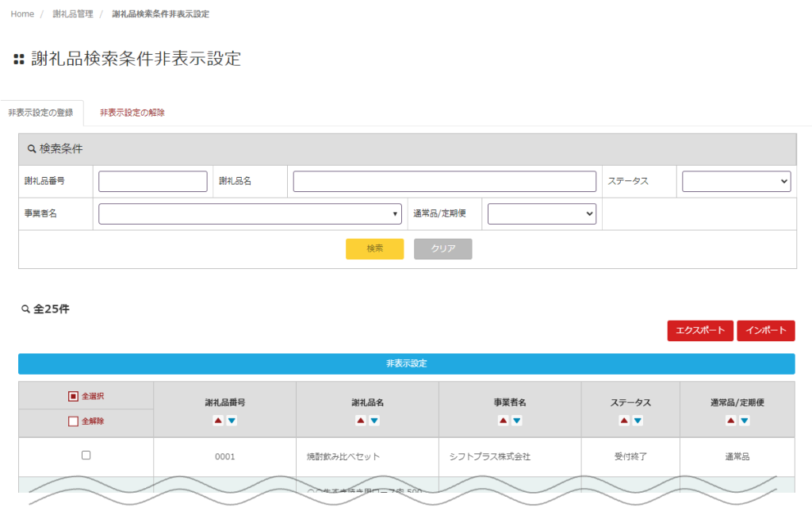Open the 通常品/定期便 dropdown
The height and width of the screenshot is (515, 812).
[542, 214]
